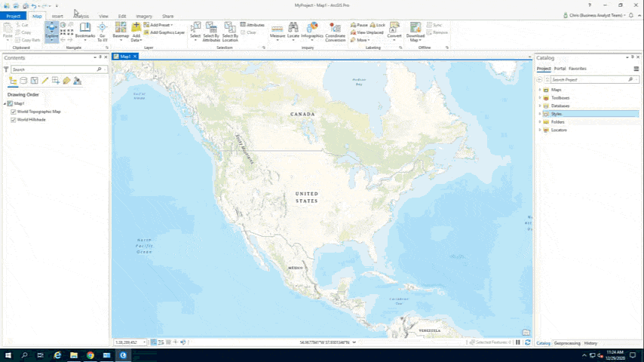Open the coordinate display units dropdown
This screenshot has height=362, width=644.
pyautogui.click(x=354, y=342)
